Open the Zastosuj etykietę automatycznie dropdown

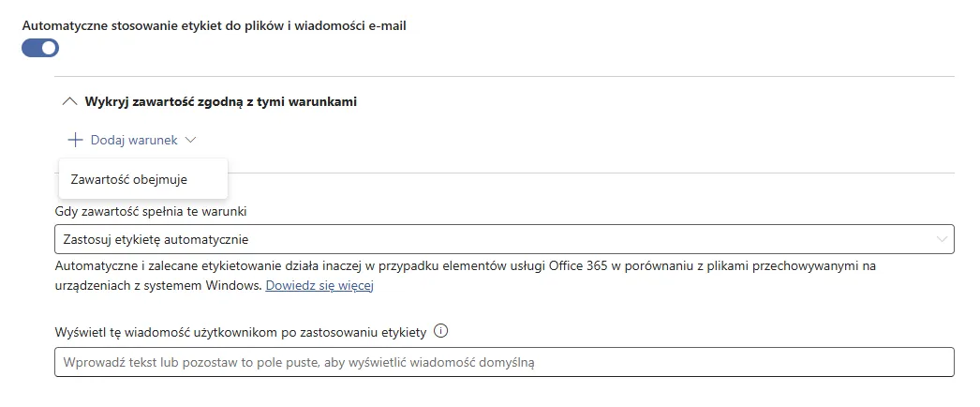tap(504, 239)
